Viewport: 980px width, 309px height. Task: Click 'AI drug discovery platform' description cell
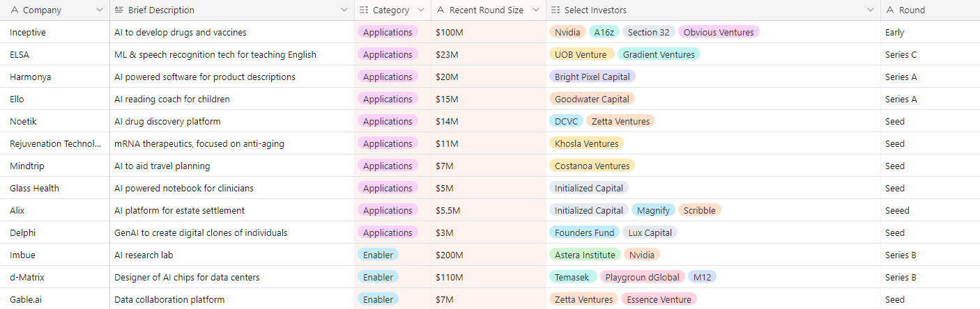click(232, 121)
